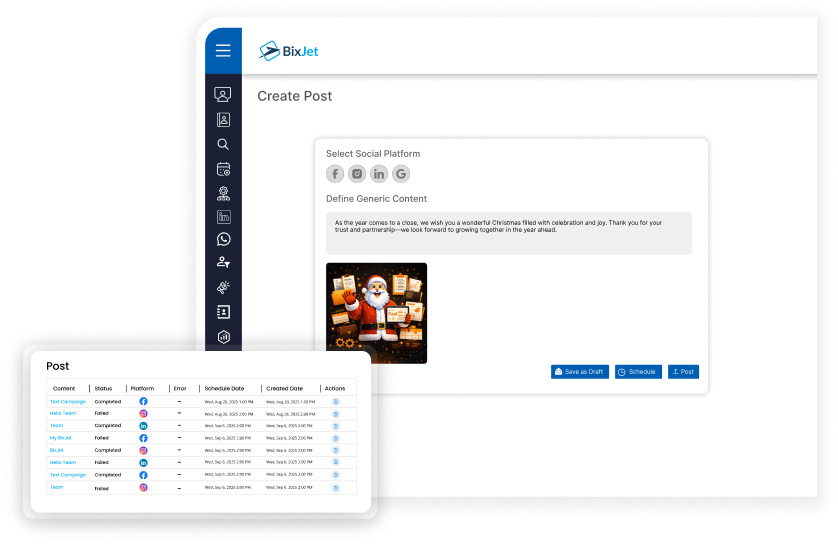Open the user filter sidebar icon
The width and height of the screenshot is (838, 547).
tap(223, 263)
